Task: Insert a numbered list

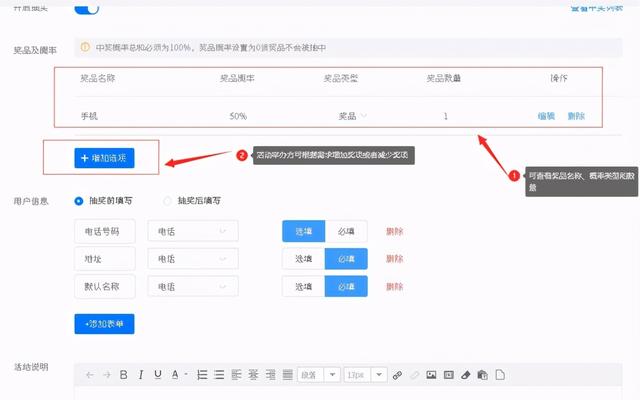Action: point(202,375)
